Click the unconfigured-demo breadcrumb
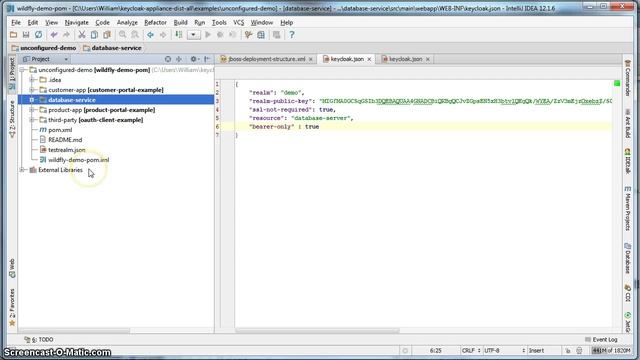Viewport: 640px width, 360px height. click(x=44, y=48)
